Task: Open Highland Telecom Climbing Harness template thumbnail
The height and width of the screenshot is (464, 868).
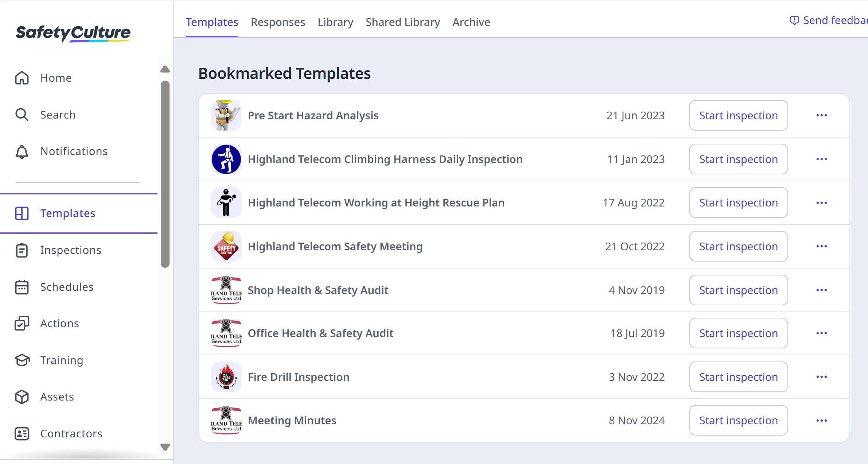Action: [x=226, y=159]
